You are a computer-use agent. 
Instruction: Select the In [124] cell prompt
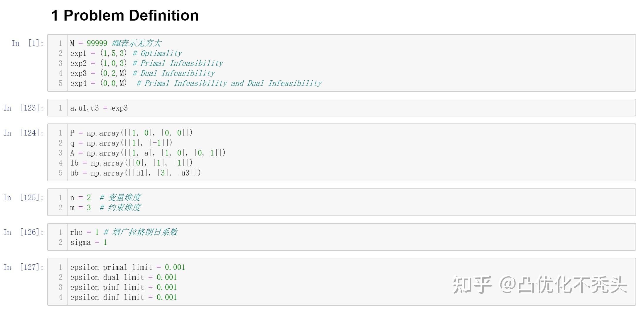pos(23,133)
